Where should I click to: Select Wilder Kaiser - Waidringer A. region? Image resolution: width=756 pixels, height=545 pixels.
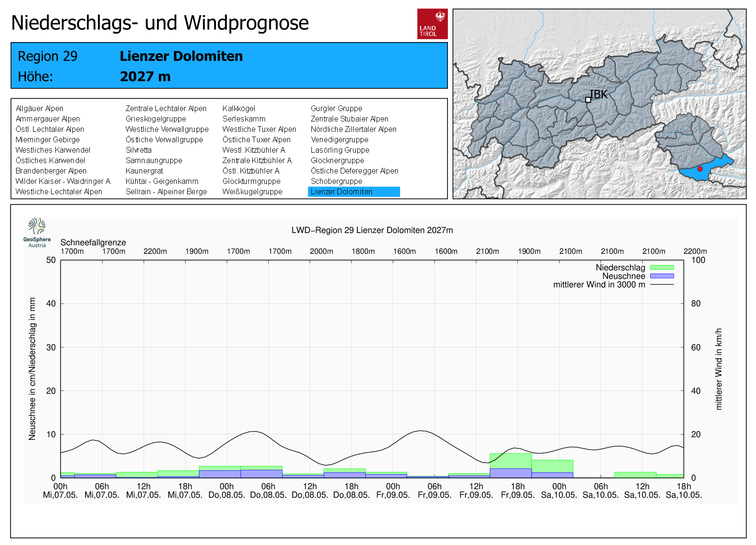(63, 181)
